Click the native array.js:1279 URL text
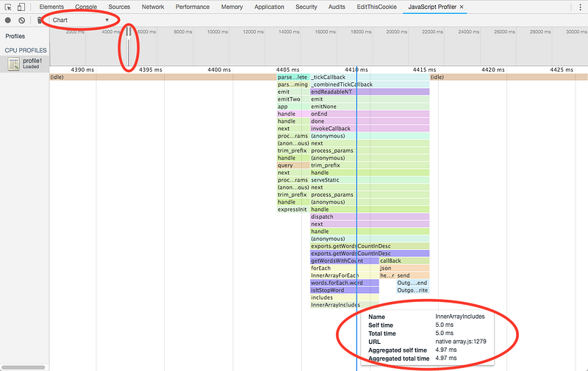This screenshot has height=371, width=588. click(x=461, y=342)
